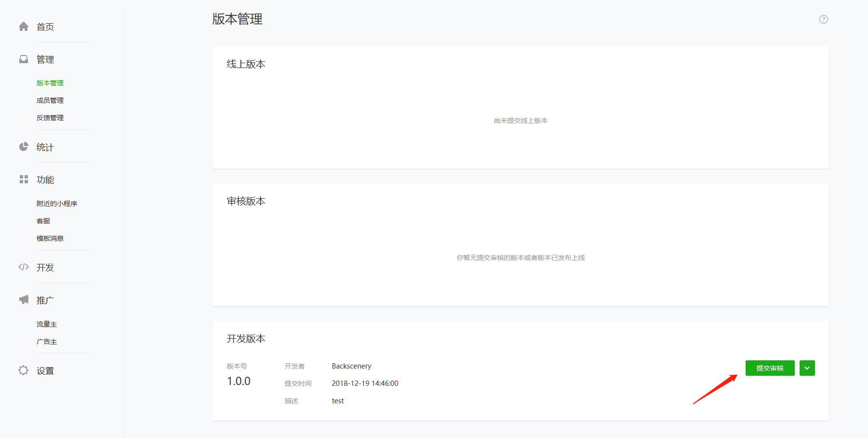Select 广告主 in the sidebar
The height and width of the screenshot is (438, 868).
tap(47, 342)
